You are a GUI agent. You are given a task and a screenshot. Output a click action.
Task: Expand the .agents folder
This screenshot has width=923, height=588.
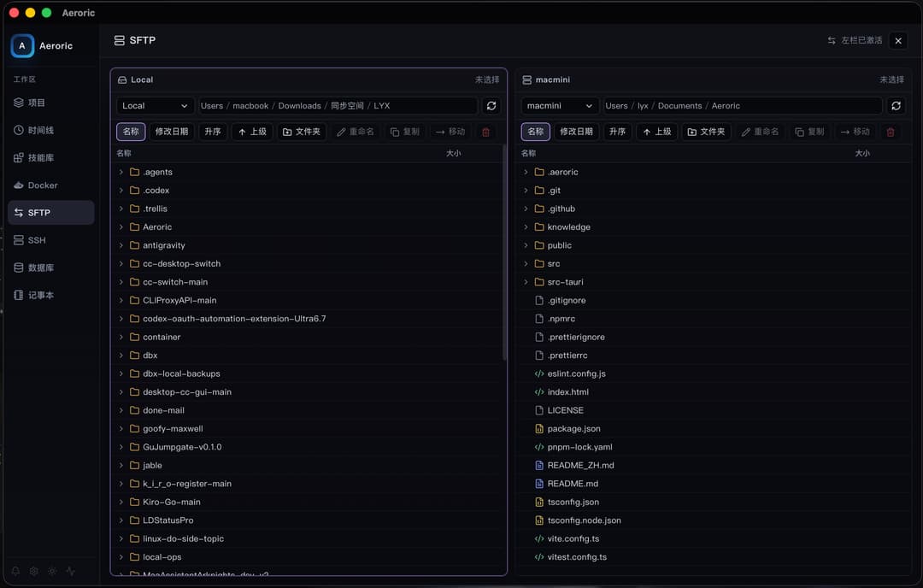(x=121, y=172)
